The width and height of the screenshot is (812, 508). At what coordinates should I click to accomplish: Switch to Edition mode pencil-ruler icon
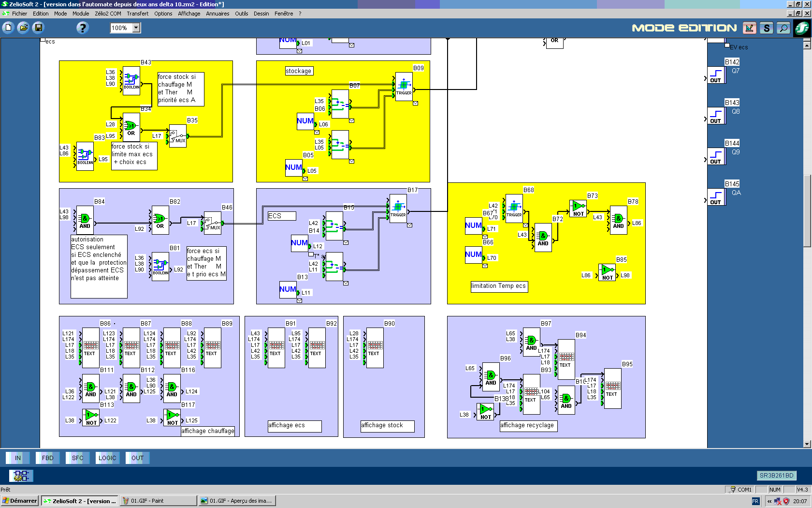point(750,28)
